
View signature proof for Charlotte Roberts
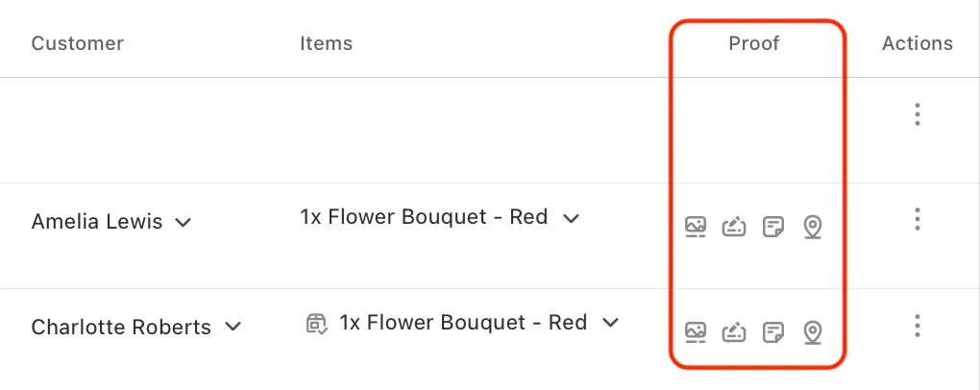[734, 331]
